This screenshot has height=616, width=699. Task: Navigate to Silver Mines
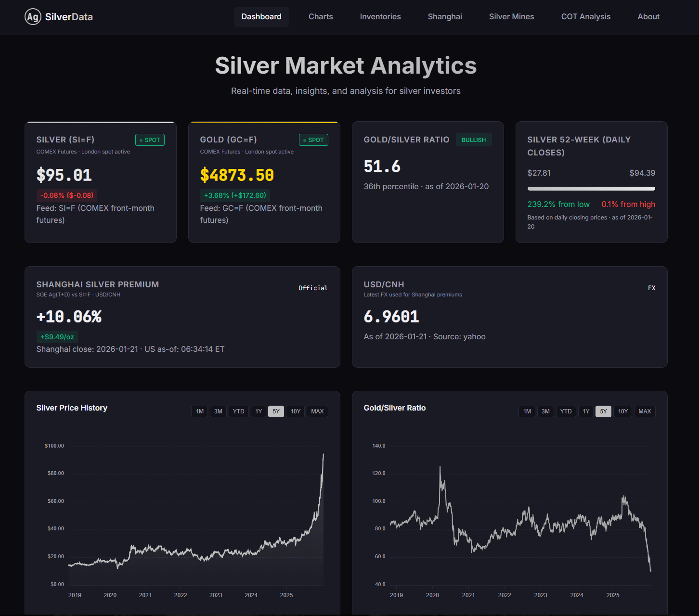(x=511, y=17)
